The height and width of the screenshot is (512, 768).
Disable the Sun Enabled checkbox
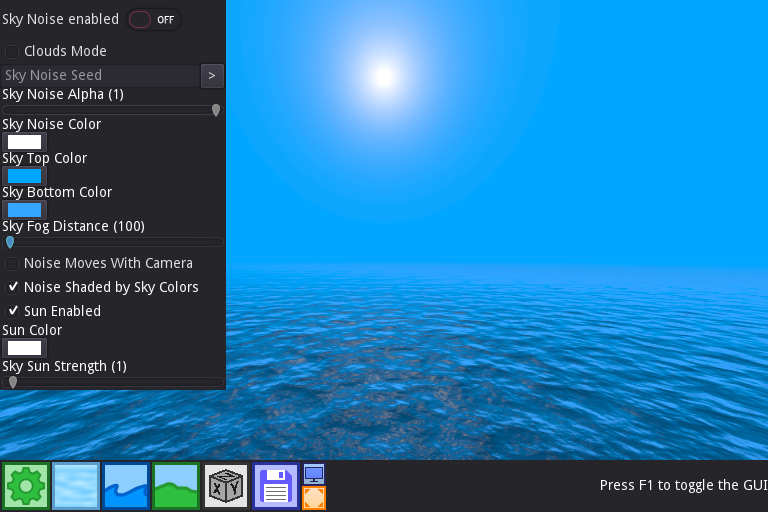coord(12,311)
